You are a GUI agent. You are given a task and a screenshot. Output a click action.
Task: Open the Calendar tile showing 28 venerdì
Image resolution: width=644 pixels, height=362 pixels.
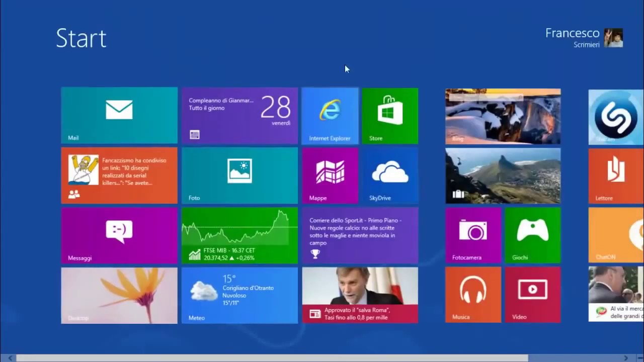(239, 115)
